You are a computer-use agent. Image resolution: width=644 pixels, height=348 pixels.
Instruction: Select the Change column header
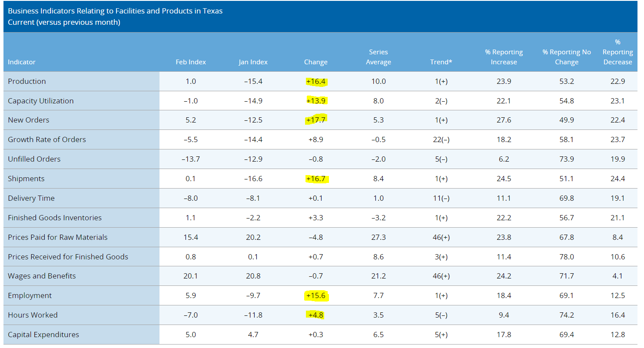315,62
